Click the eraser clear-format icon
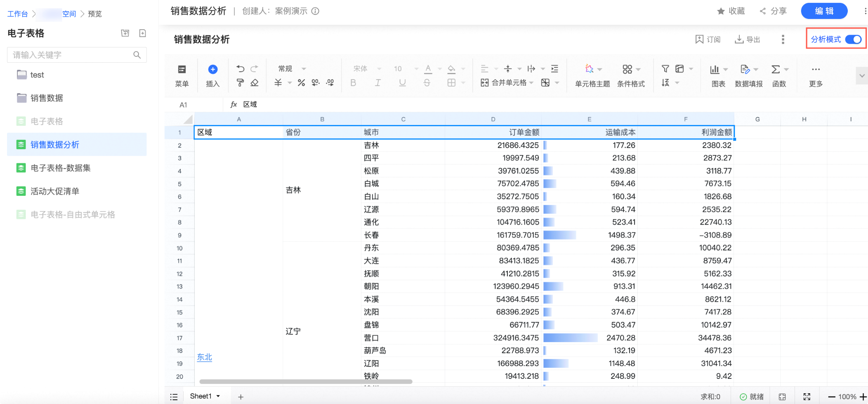 tap(255, 83)
